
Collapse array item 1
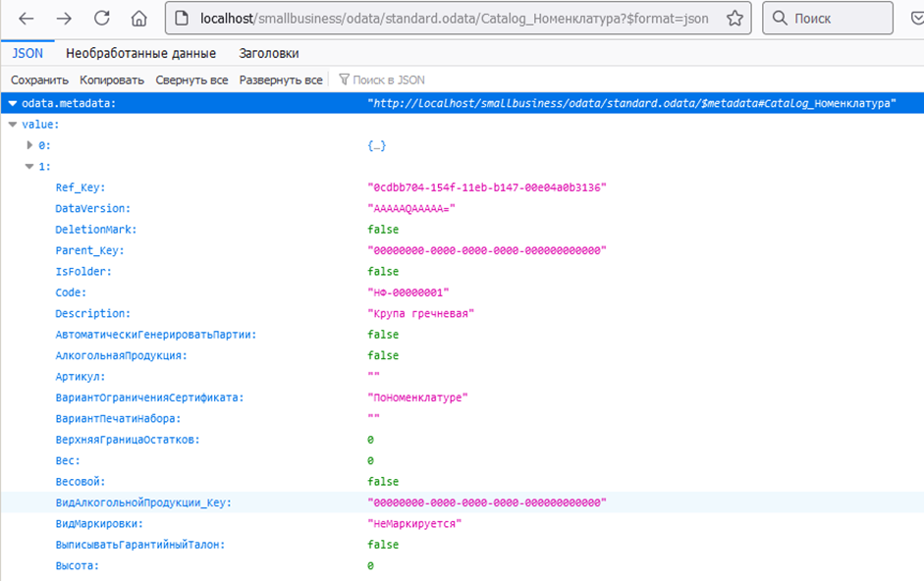(x=29, y=167)
